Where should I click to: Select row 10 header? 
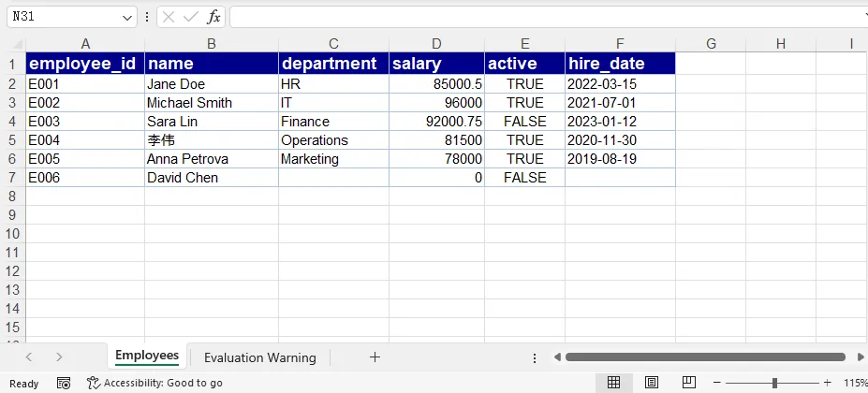(x=13, y=234)
